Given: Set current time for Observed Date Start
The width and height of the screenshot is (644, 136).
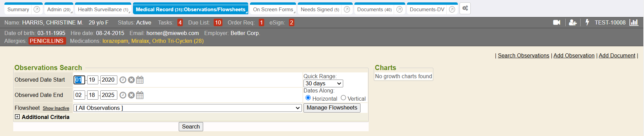Looking at the screenshot, I should click(x=123, y=80).
